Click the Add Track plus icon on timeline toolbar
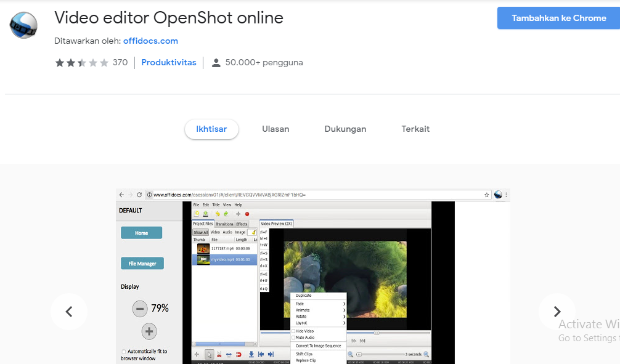Screen dimensions: 620x364 tap(197, 354)
